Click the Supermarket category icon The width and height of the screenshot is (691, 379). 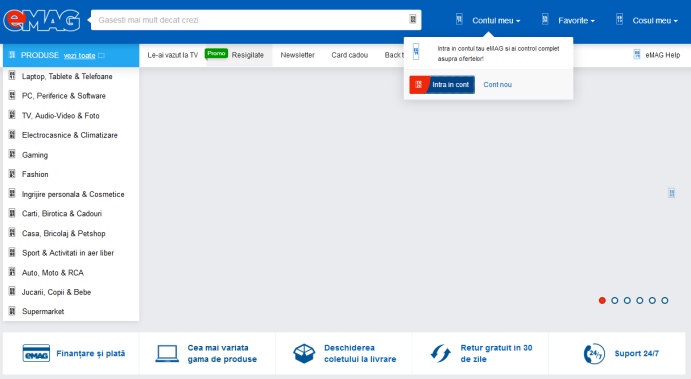[12, 311]
